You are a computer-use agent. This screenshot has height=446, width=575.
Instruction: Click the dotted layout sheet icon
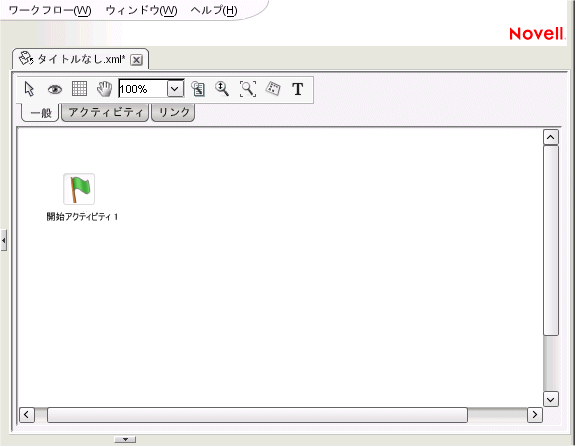point(273,89)
